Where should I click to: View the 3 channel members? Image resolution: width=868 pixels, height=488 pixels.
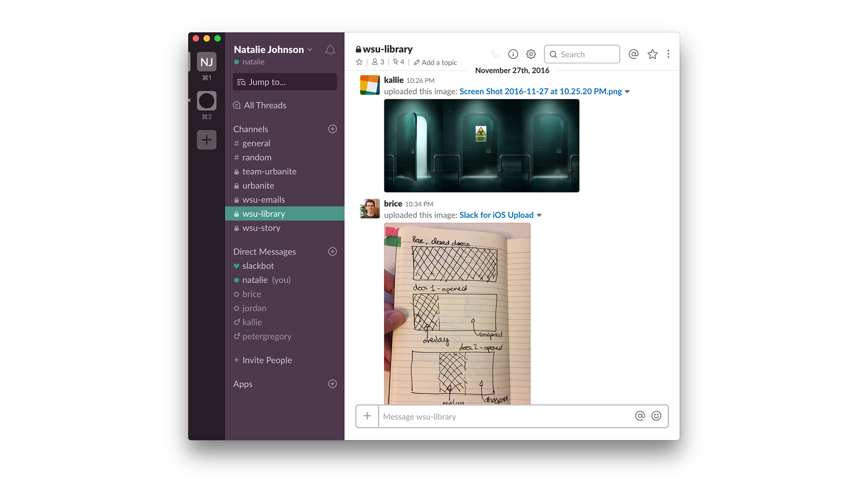click(378, 62)
